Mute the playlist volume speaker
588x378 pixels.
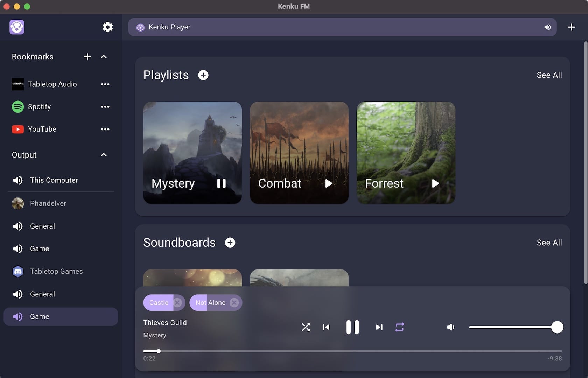tap(451, 327)
